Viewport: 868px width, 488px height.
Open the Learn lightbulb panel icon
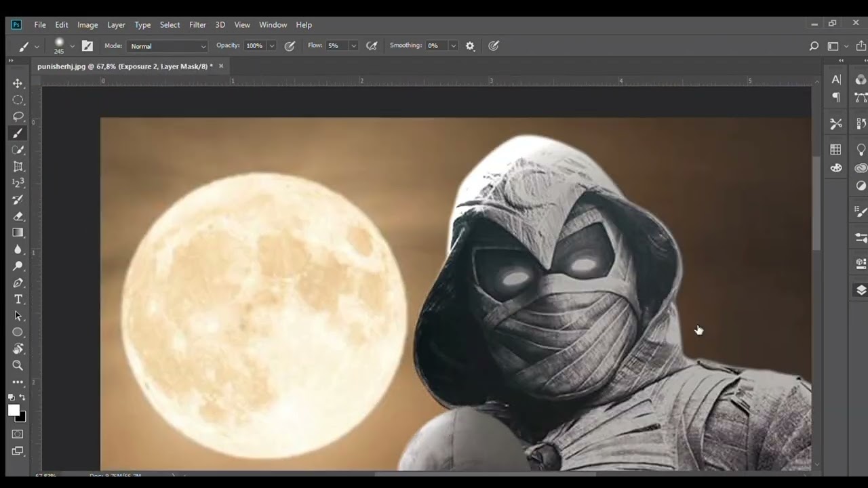point(861,150)
